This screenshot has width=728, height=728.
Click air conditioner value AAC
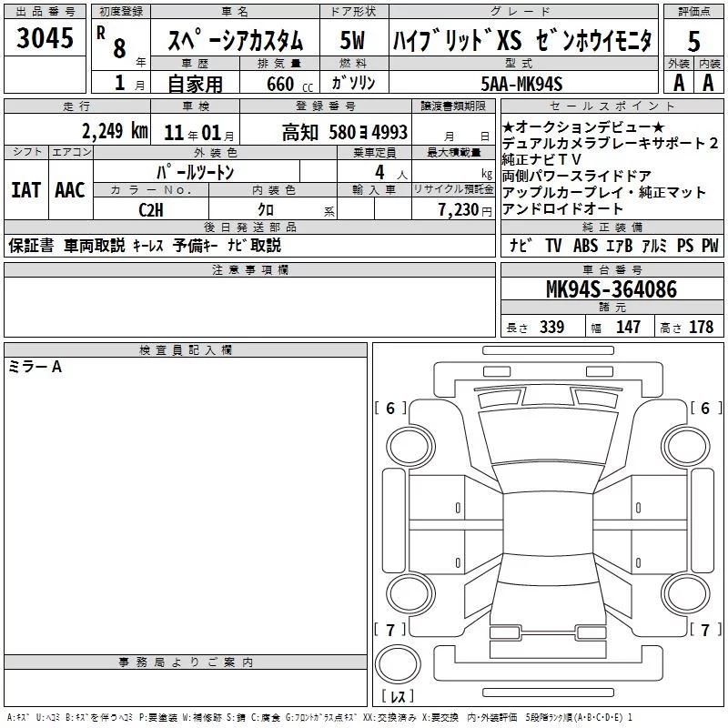(x=70, y=190)
